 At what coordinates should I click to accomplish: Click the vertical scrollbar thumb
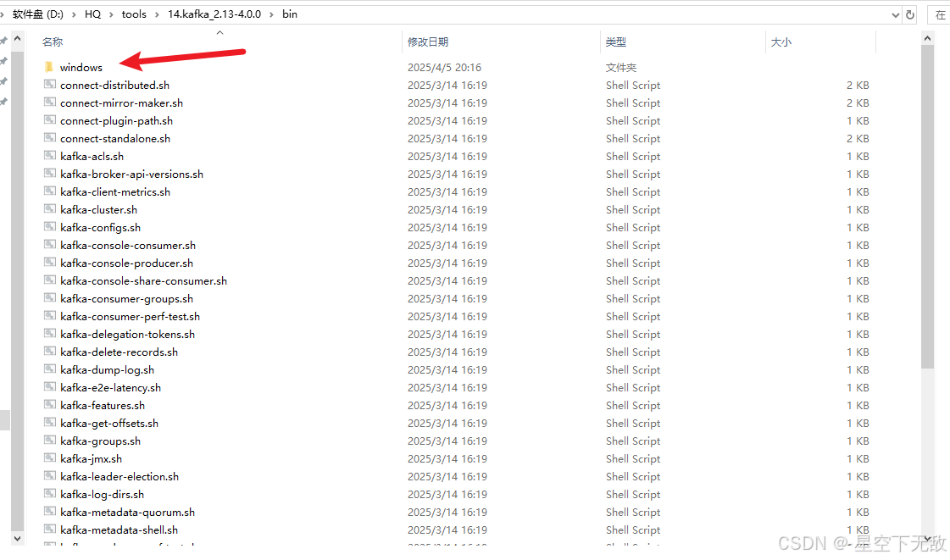(927, 203)
